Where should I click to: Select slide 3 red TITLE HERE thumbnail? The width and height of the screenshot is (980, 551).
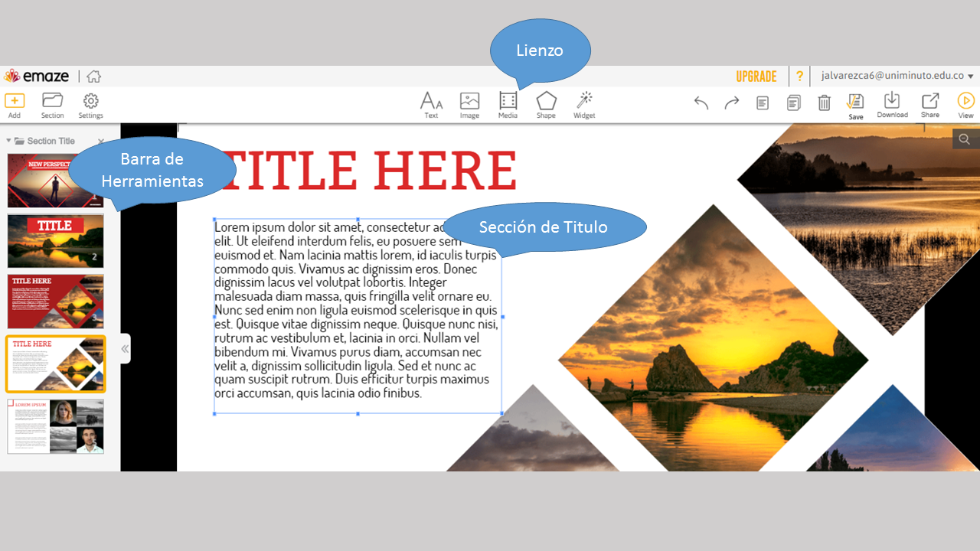point(56,302)
